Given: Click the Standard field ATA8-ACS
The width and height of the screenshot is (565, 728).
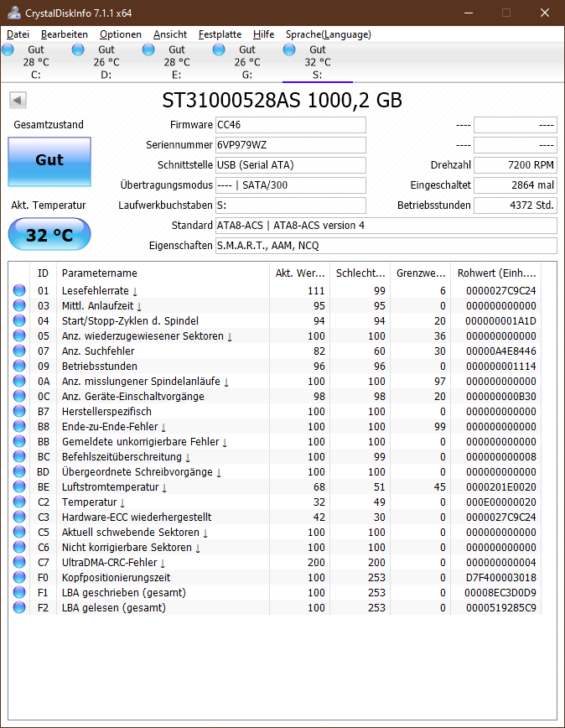Looking at the screenshot, I should (386, 225).
